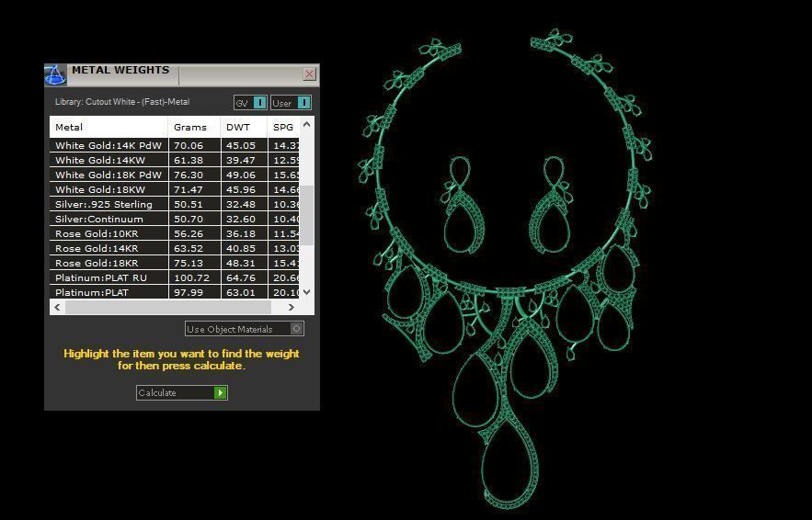Click the Library: Cutout White label
This screenshot has height=520, width=812.
(122, 102)
